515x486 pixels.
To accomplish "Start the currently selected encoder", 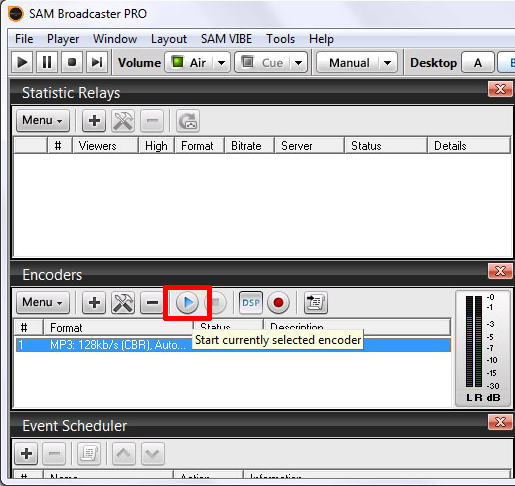I will click(187, 302).
